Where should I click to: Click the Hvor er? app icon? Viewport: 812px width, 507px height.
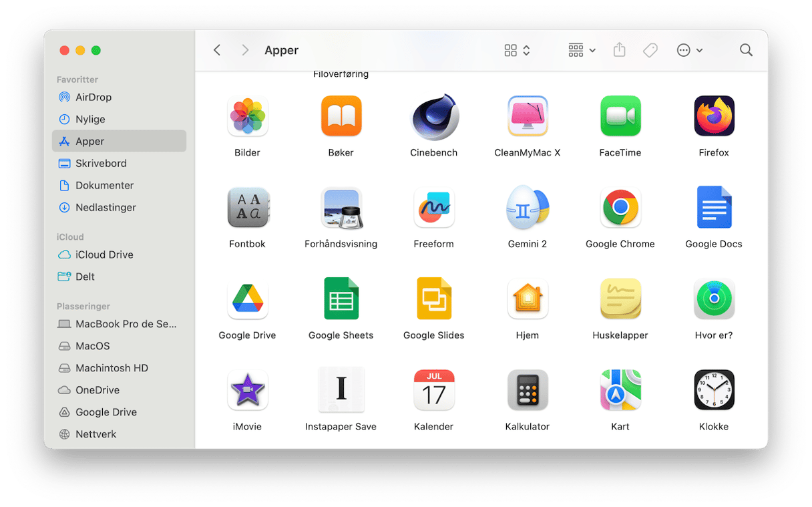[x=714, y=299]
